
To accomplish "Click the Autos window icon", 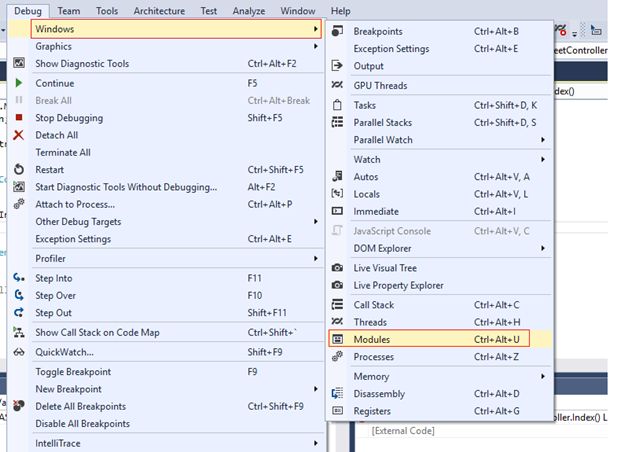I will pos(337,176).
